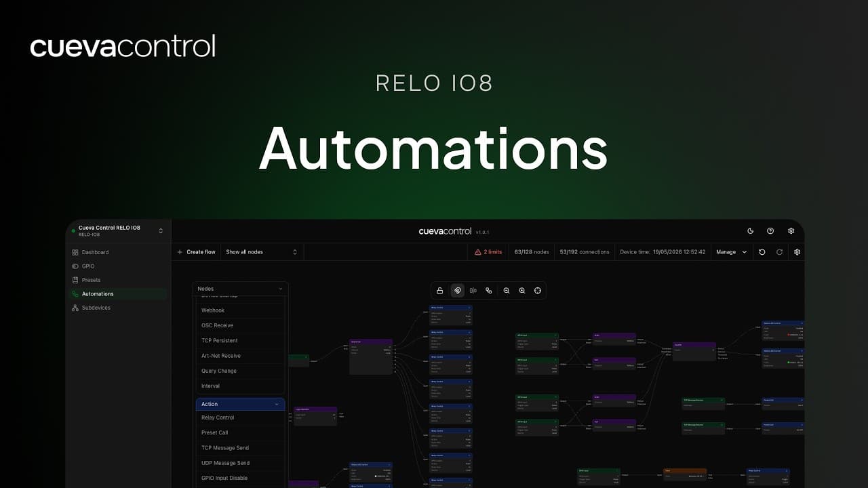Viewport: 868px width, 488px height.
Task: Click the redo arrow icon
Action: (779, 252)
